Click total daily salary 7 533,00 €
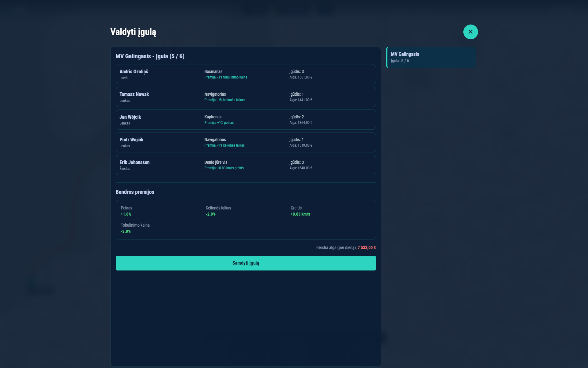The width and height of the screenshot is (588, 368). tap(366, 247)
